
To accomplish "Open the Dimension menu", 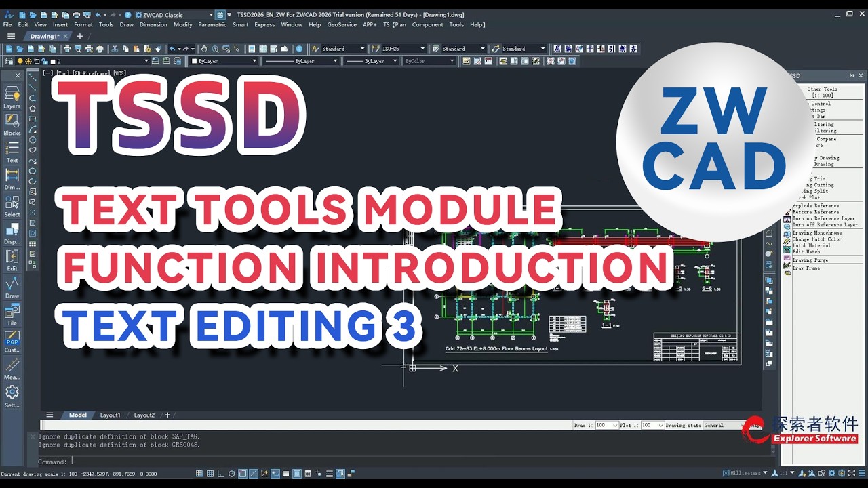I will click(x=153, y=24).
